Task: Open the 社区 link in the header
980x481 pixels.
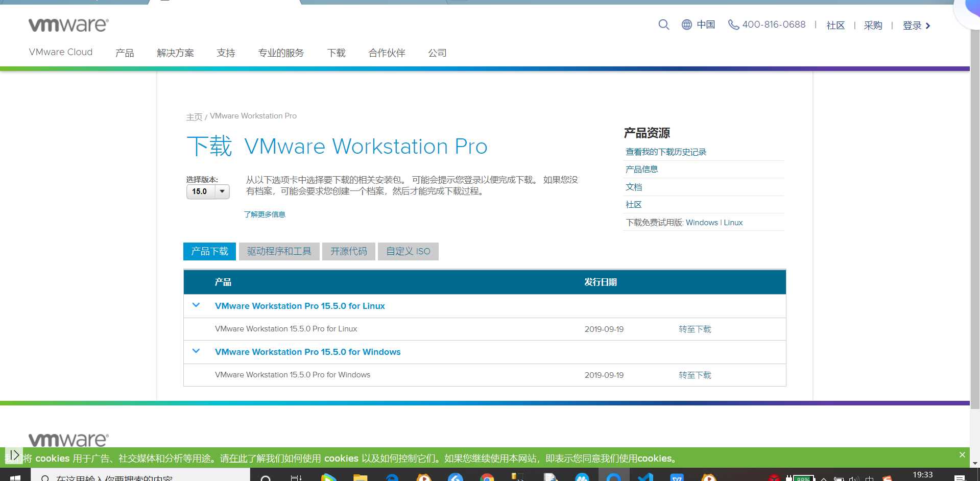Action: click(835, 25)
